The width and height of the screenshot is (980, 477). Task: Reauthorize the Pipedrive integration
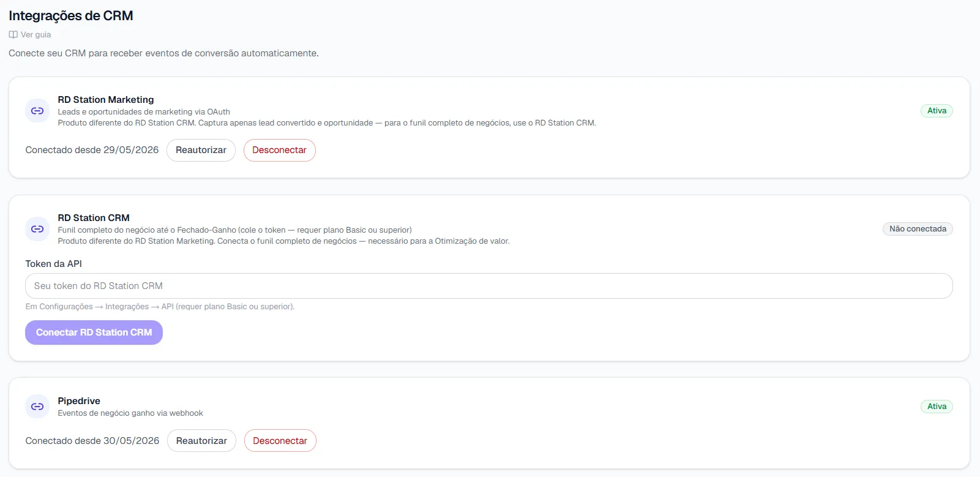[201, 441]
